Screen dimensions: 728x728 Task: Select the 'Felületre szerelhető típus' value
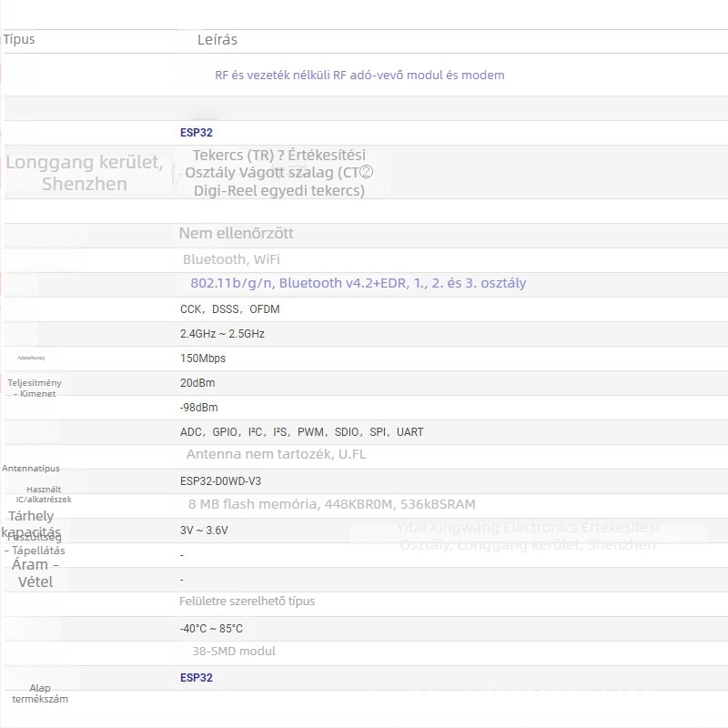point(247,602)
